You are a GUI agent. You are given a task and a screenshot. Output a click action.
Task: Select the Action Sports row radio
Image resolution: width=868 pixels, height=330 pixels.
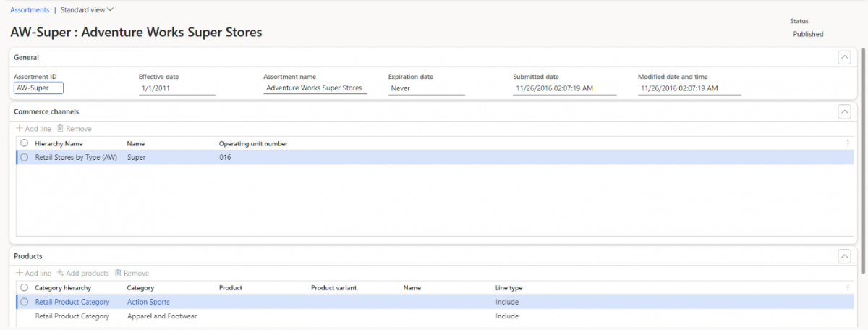tap(24, 302)
